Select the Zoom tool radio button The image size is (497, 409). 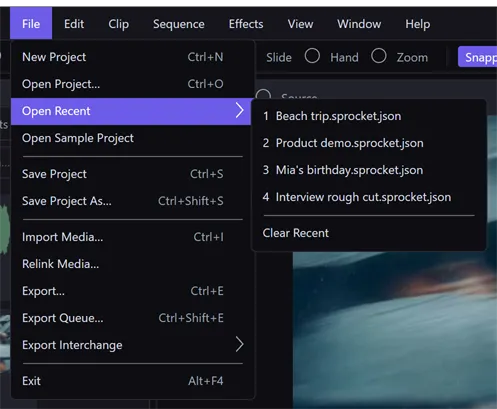point(379,56)
